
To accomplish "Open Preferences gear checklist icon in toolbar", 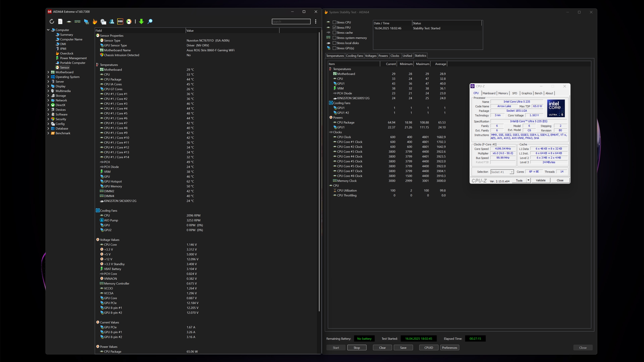I will click(x=103, y=21).
